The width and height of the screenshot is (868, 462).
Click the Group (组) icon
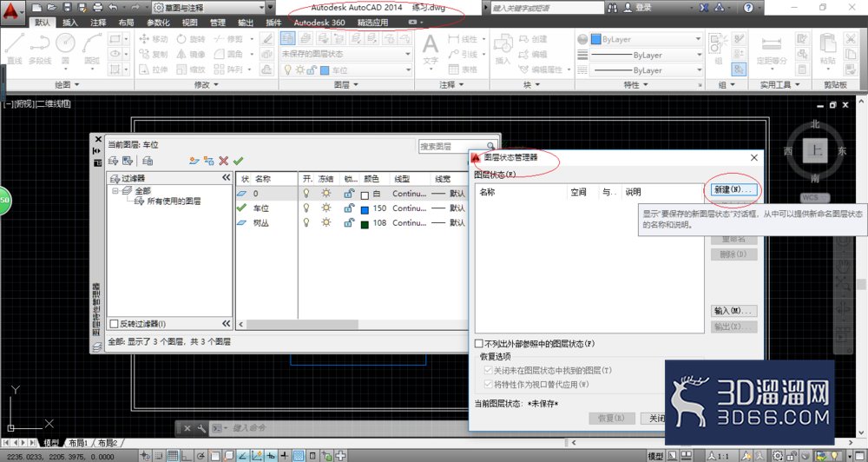pos(718,49)
